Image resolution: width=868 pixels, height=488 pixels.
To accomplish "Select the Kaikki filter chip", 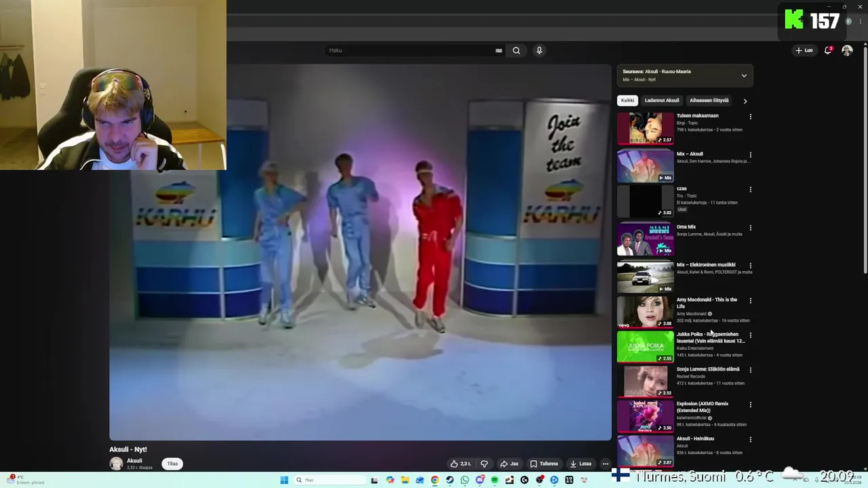I will [627, 100].
